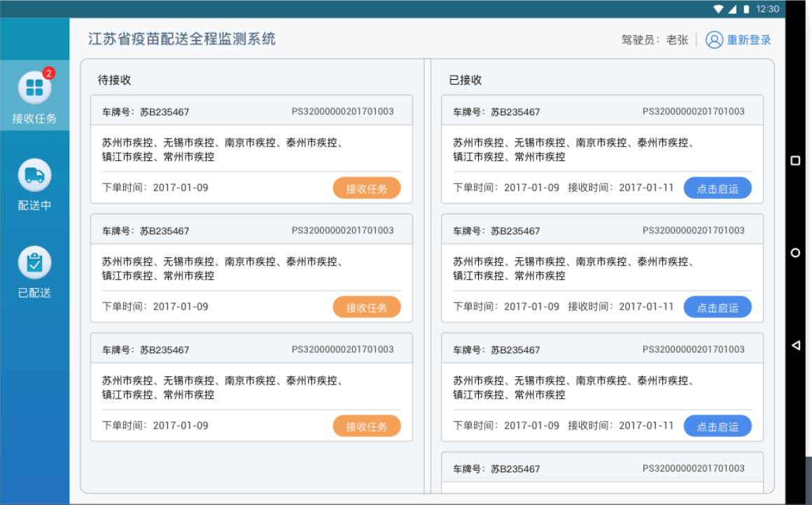Click 下单时间 in first received card
The width and height of the screenshot is (812, 505).
point(506,188)
